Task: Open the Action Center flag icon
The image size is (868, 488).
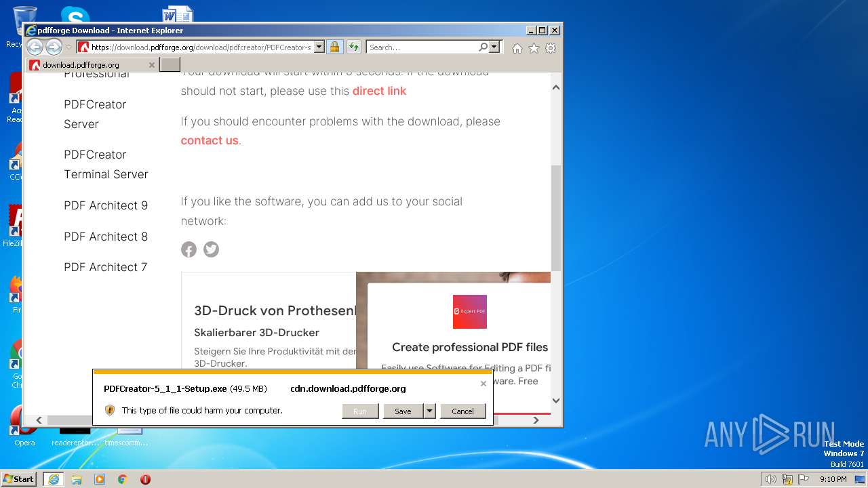Action: click(804, 479)
